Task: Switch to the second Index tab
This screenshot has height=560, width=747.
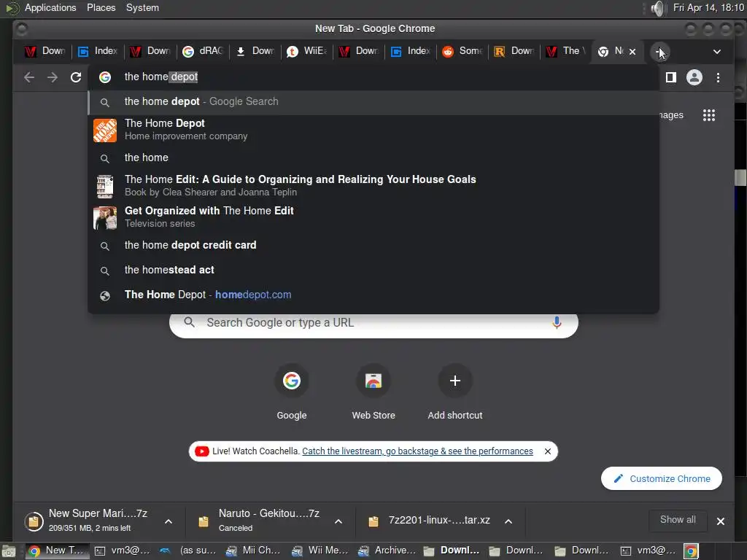Action: (411, 51)
